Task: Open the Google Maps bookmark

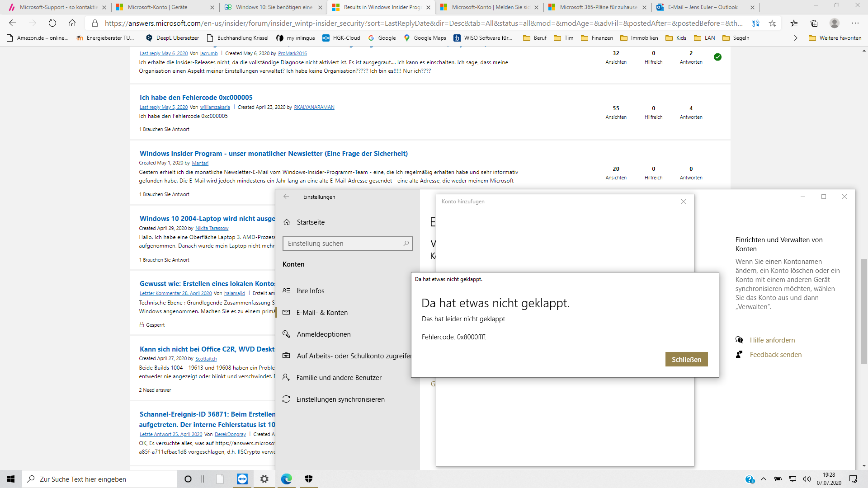Action: pos(425,38)
